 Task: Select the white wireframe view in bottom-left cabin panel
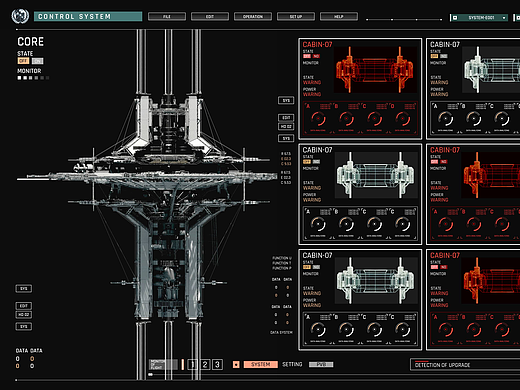[376, 281]
